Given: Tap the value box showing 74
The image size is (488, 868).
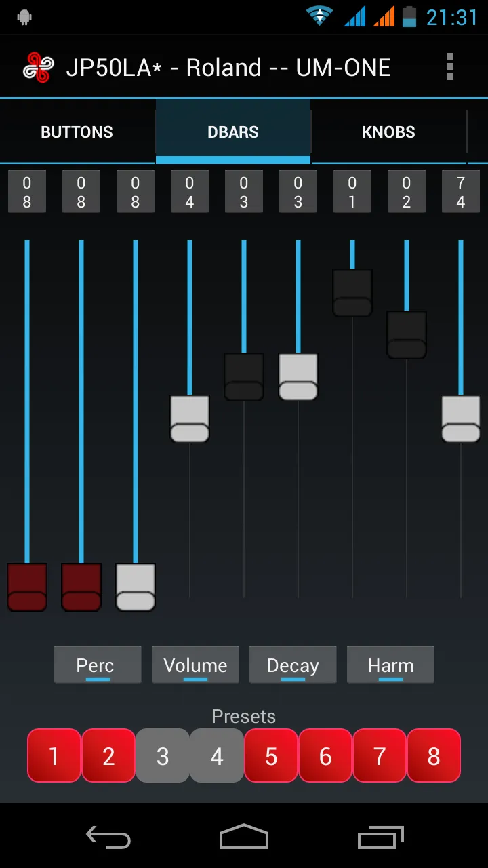Looking at the screenshot, I should pyautogui.click(x=461, y=192).
